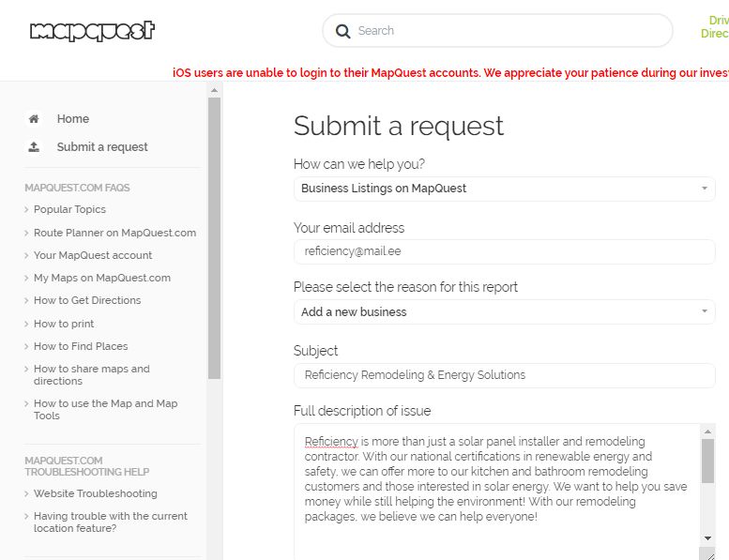This screenshot has height=560, width=729.
Task: Open Having trouble with current location feature
Action: click(111, 522)
